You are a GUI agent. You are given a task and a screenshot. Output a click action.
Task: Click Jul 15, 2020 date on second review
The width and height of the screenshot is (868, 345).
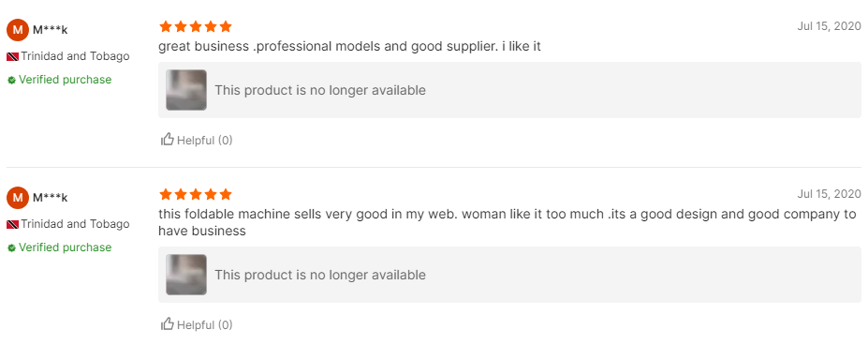(830, 193)
